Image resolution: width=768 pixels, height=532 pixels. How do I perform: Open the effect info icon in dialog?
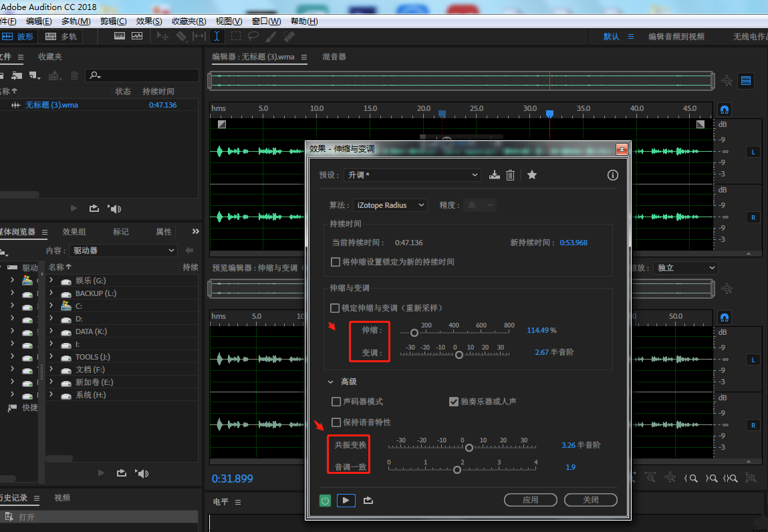(x=613, y=175)
